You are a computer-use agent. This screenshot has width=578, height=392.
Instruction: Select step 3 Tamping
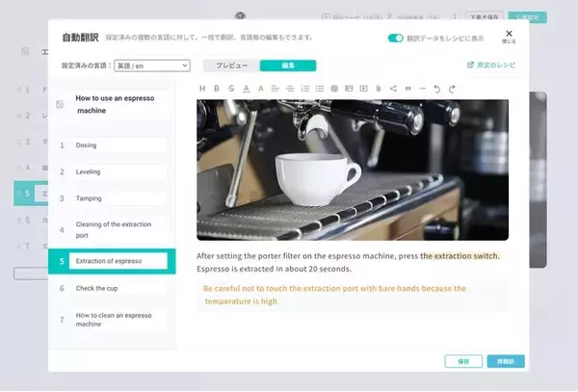[x=118, y=198]
